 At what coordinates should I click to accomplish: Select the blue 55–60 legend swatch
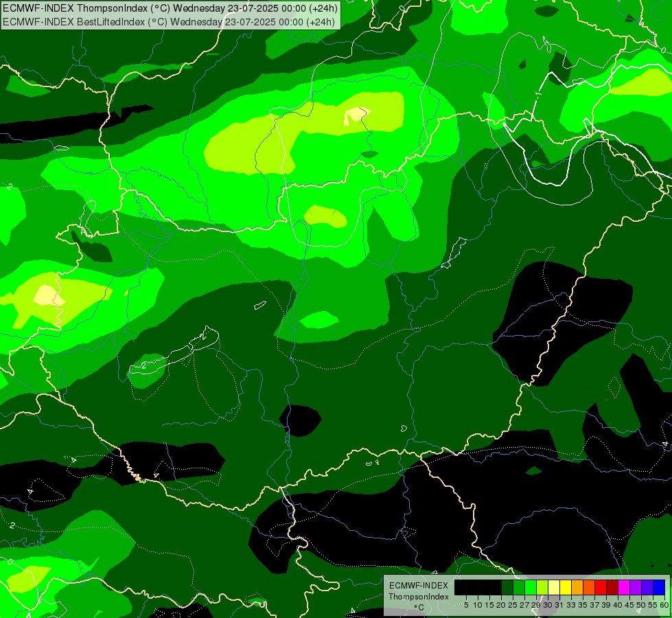pyautogui.click(x=659, y=587)
